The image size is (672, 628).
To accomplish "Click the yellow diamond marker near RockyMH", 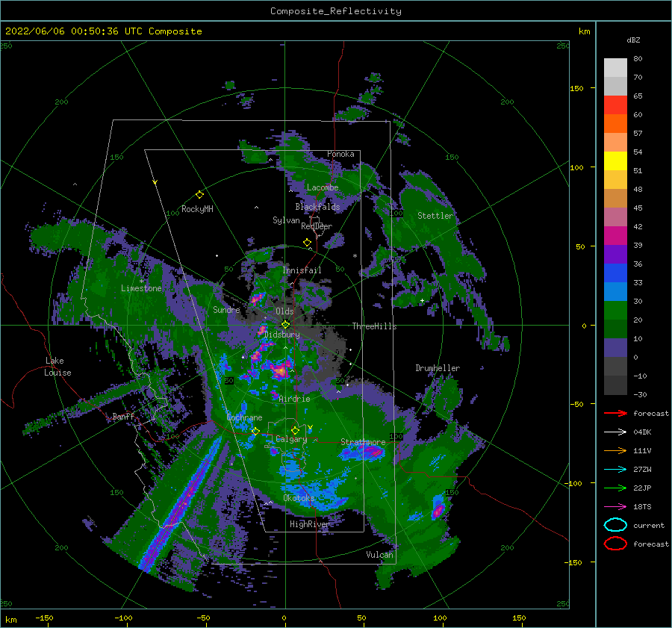I will coord(199,195).
